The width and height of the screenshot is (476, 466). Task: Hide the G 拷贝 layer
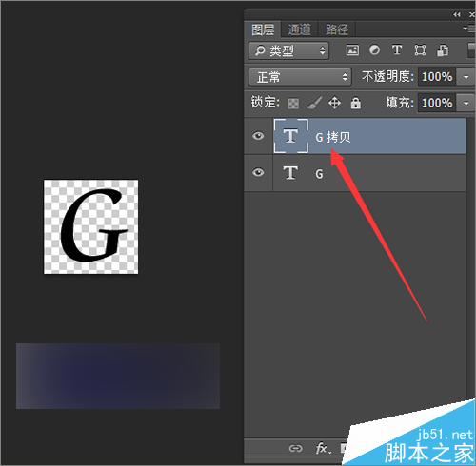coord(258,136)
